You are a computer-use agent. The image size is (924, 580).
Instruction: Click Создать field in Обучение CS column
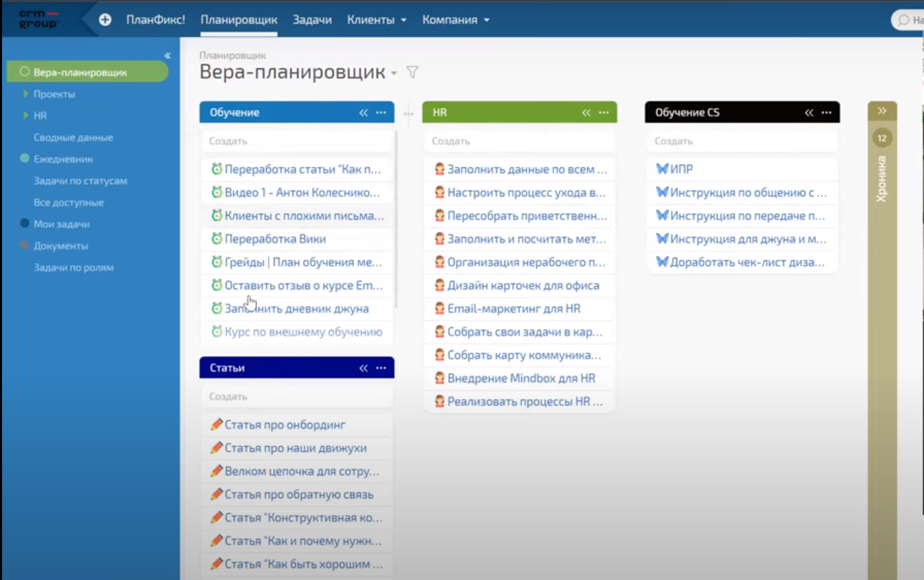tap(742, 141)
